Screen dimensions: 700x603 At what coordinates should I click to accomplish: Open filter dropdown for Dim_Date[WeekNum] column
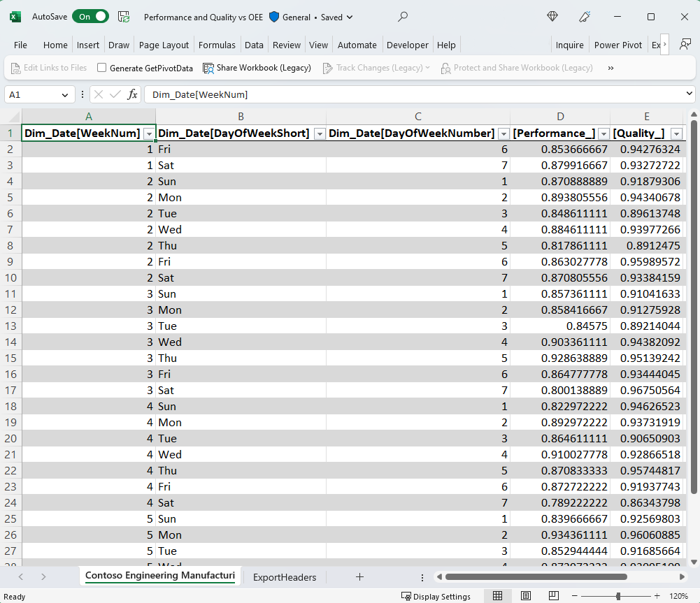pyautogui.click(x=148, y=134)
